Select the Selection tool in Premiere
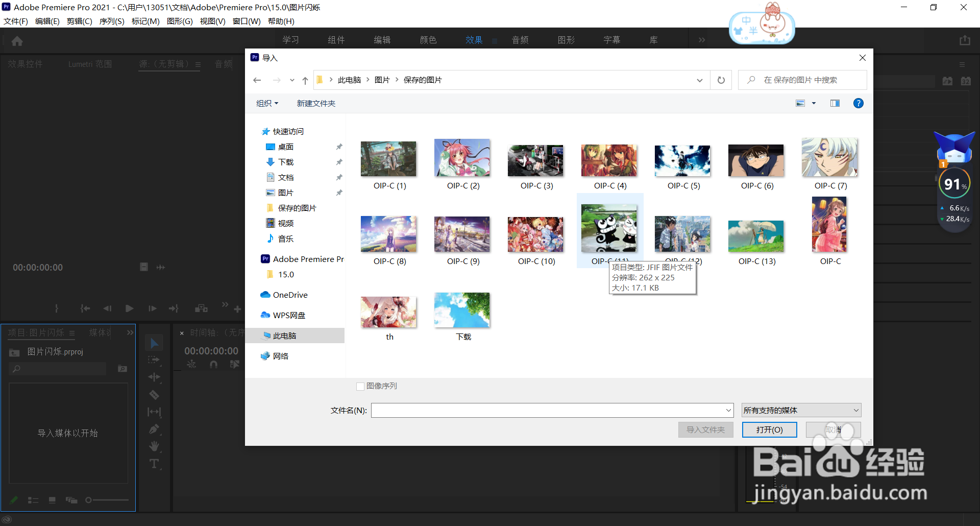Screen dimensions: 980x526 coord(154,343)
